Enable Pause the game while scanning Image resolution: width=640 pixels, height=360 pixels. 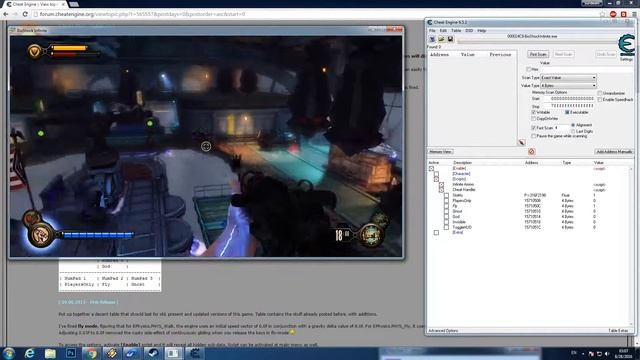click(x=533, y=136)
